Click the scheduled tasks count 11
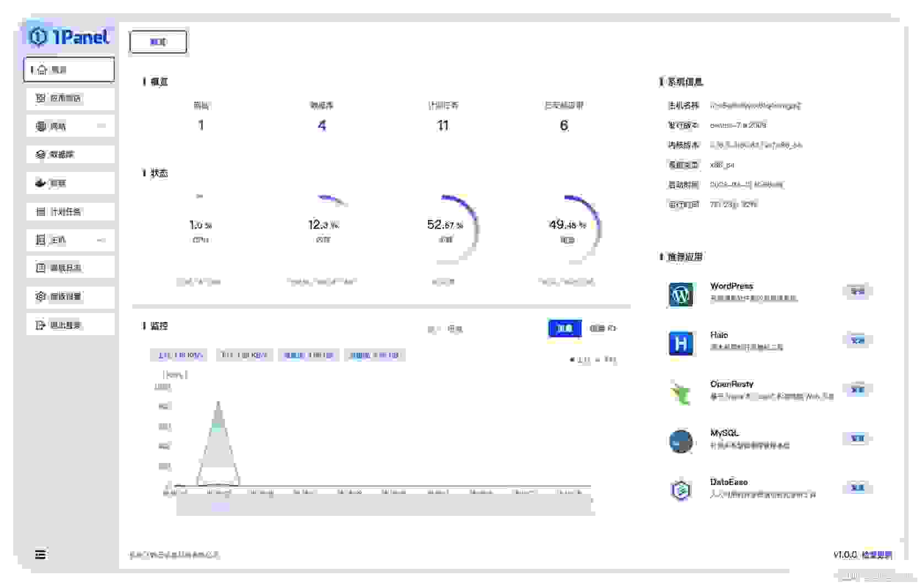The height and width of the screenshot is (587, 924). [443, 126]
